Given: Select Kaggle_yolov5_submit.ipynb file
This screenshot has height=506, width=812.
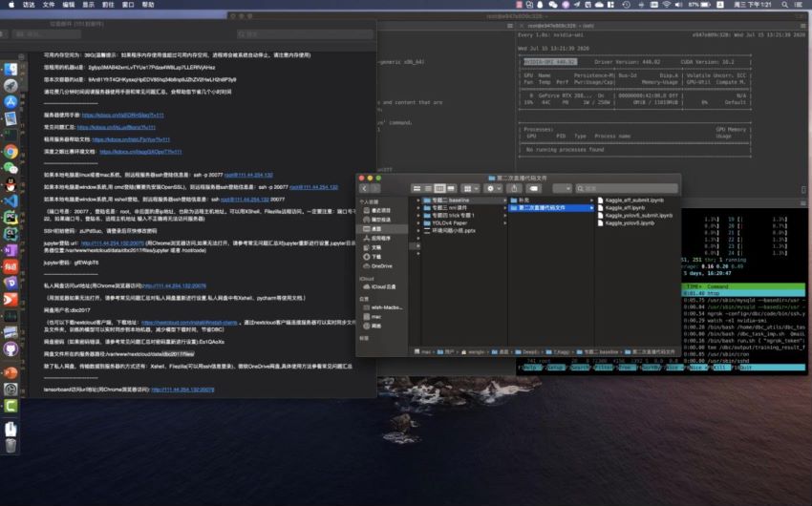Looking at the screenshot, I should click(637, 215).
